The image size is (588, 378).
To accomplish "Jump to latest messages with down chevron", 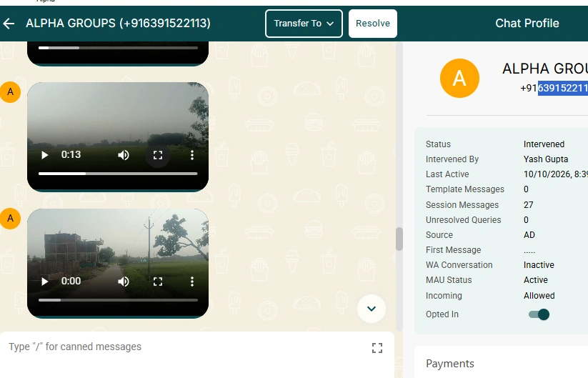I will [372, 309].
